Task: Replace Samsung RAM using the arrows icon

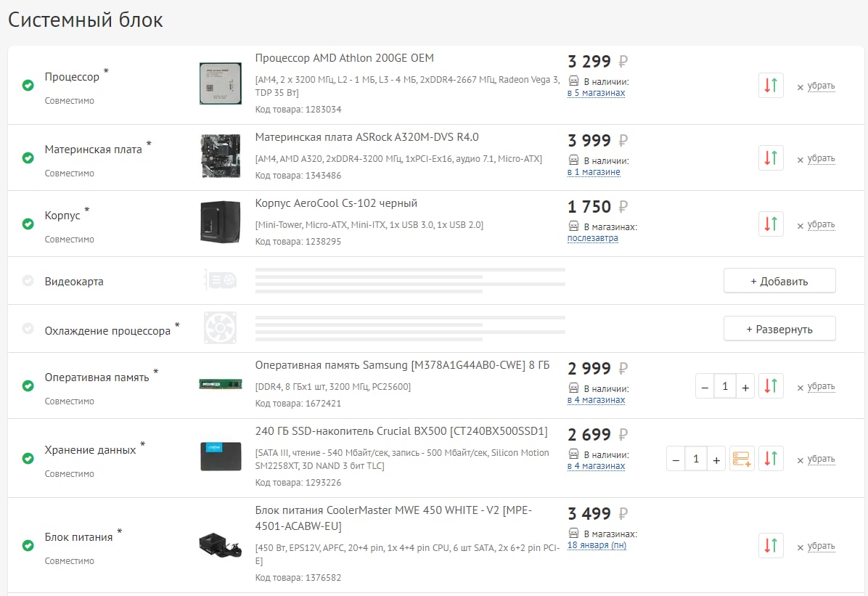Action: pyautogui.click(x=771, y=385)
